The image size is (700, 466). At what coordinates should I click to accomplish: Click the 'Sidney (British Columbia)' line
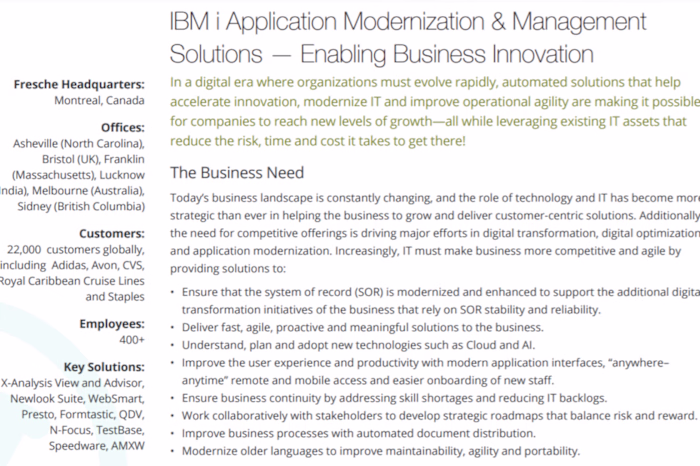tap(81, 206)
